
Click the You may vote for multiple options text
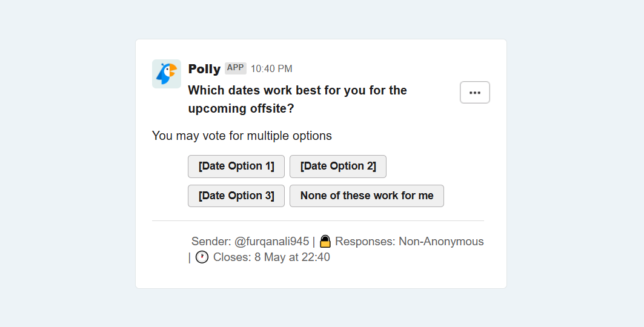point(242,136)
